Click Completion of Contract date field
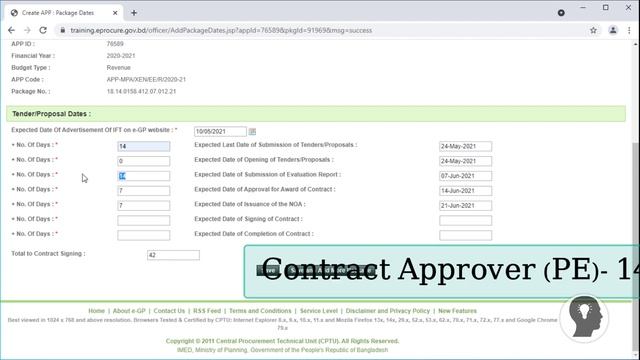This screenshot has width=640, height=360. tap(466, 235)
